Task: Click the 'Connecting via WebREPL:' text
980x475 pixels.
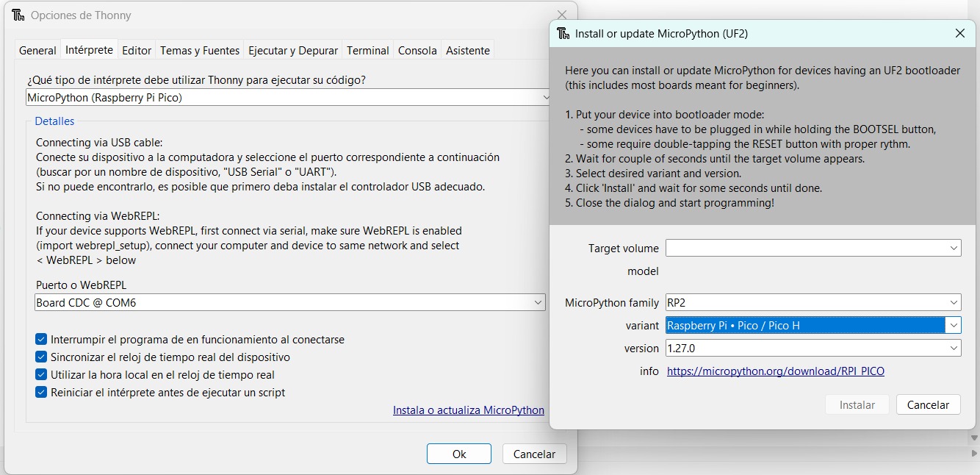Action: click(98, 216)
